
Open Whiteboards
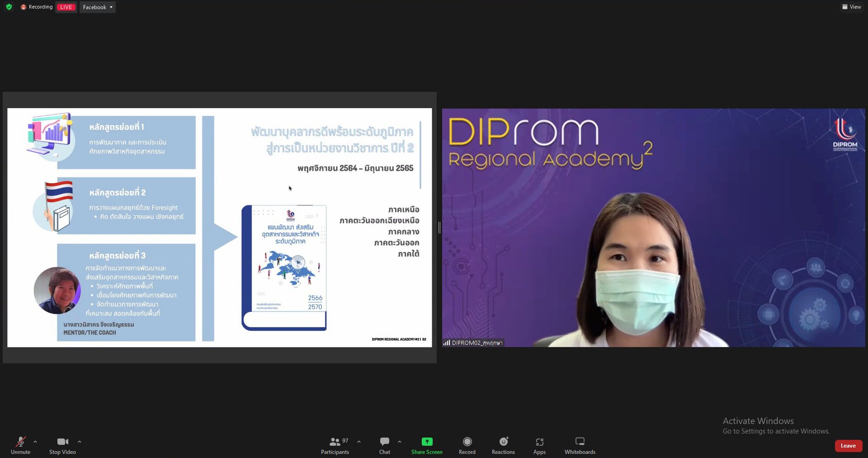(580, 445)
